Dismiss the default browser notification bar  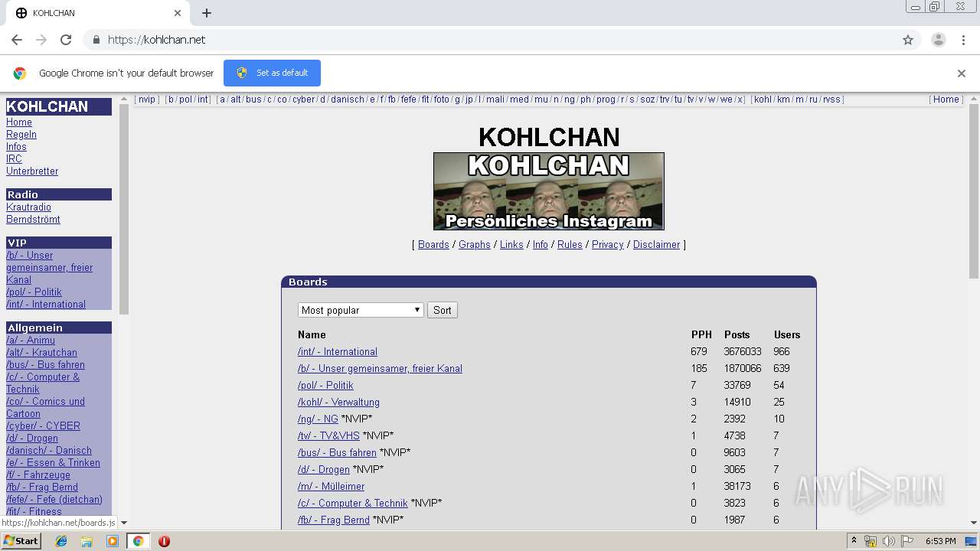tap(962, 73)
